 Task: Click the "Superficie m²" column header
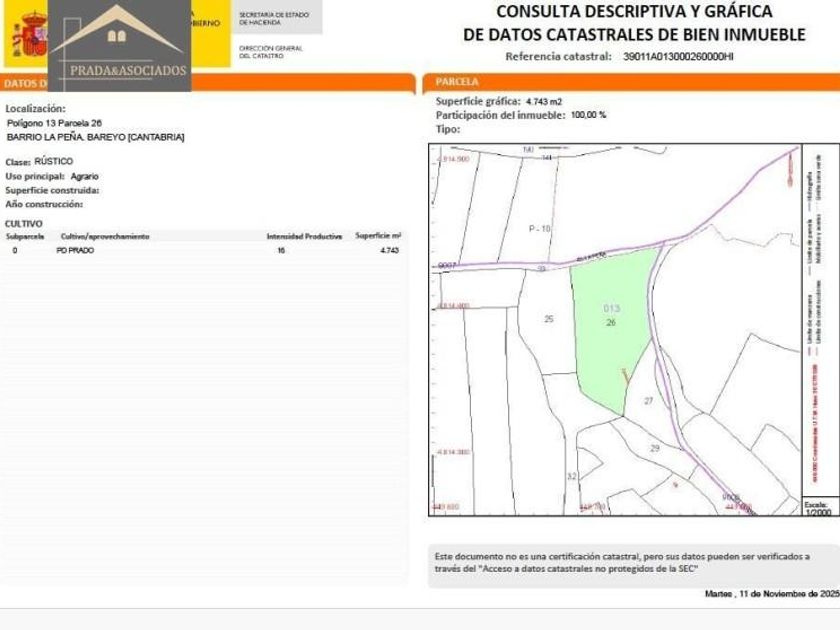click(377, 236)
